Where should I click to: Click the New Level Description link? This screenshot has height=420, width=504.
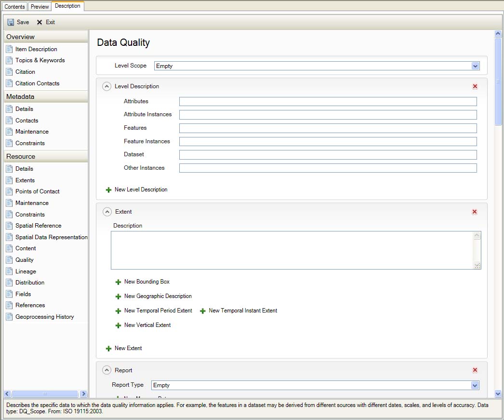pos(141,190)
